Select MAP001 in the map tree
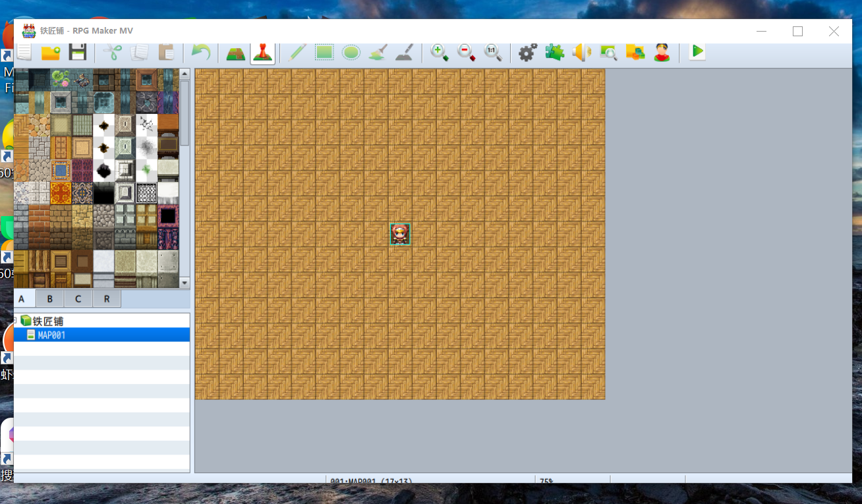This screenshot has height=504, width=862. click(x=101, y=335)
